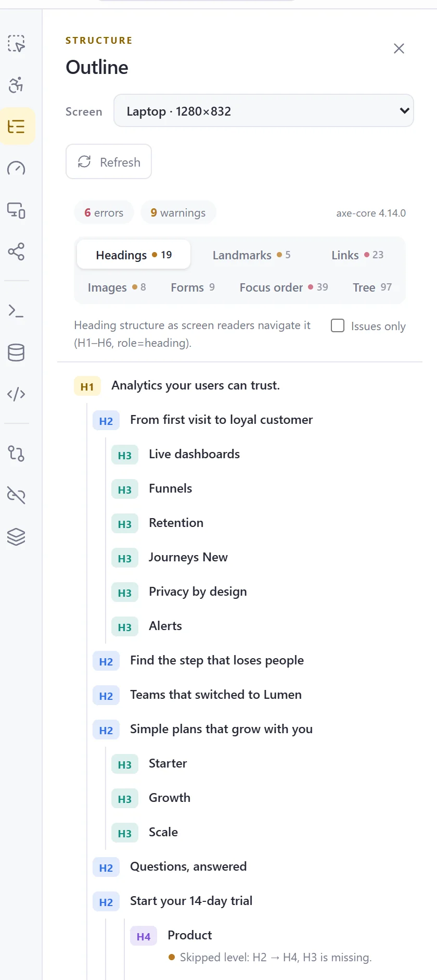This screenshot has width=437, height=980.
Task: Select the element picker icon in sidebar
Action: coord(16,43)
